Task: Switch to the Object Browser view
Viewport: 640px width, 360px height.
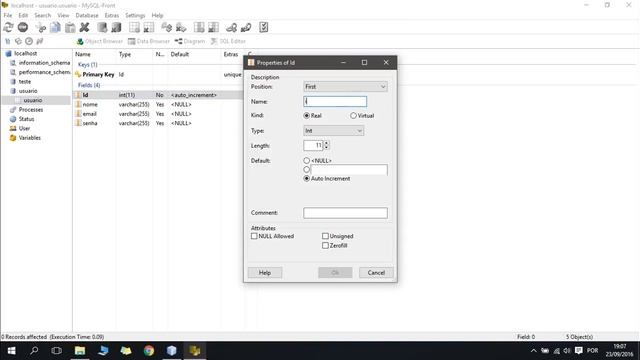Action: [x=100, y=41]
